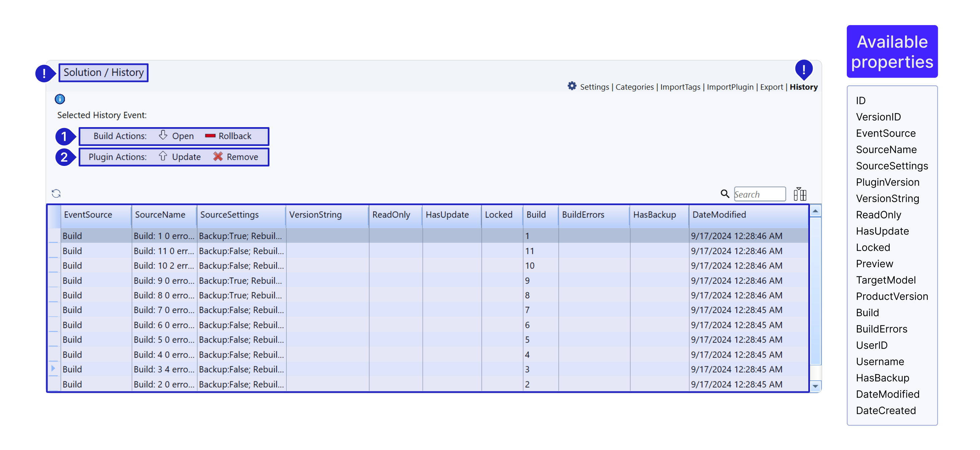Select the 'Build: 2 0 erro...' cell

click(x=164, y=384)
